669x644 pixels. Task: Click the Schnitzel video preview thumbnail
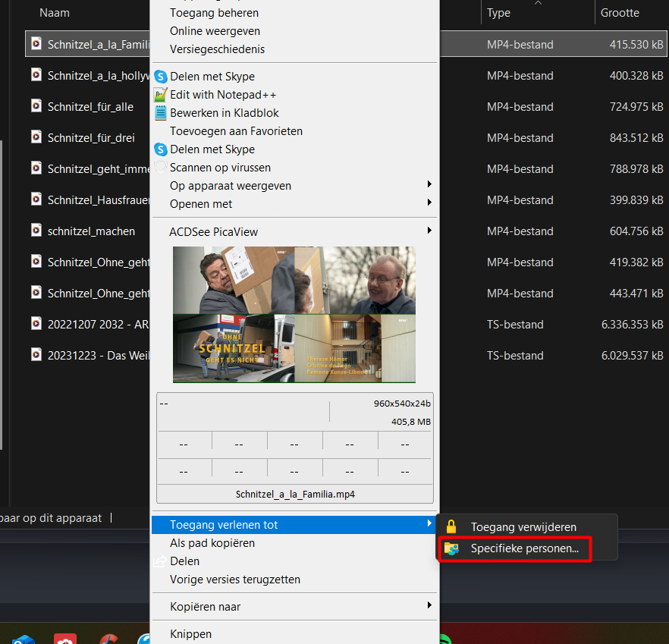pos(294,314)
